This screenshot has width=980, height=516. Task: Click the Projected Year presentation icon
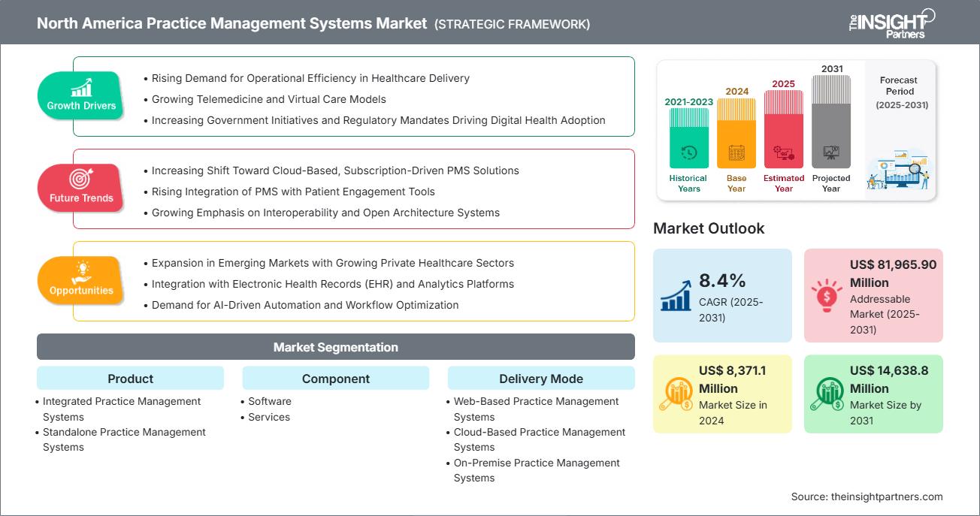click(831, 152)
